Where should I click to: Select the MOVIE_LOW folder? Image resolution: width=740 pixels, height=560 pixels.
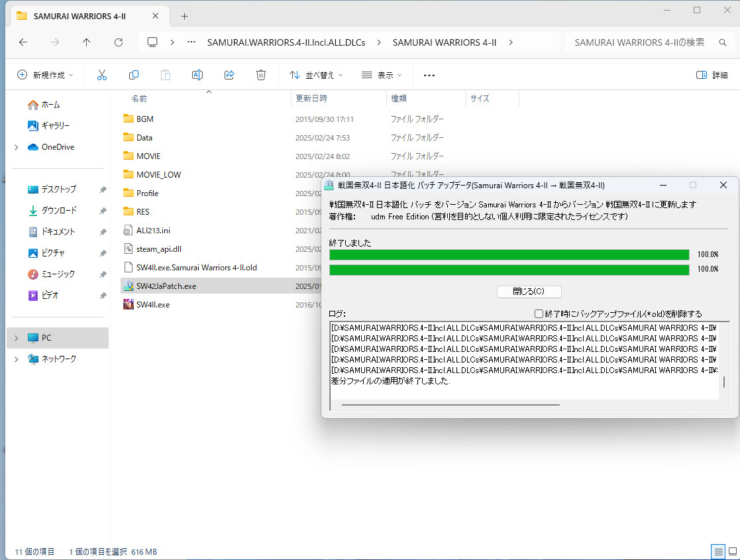152,175
